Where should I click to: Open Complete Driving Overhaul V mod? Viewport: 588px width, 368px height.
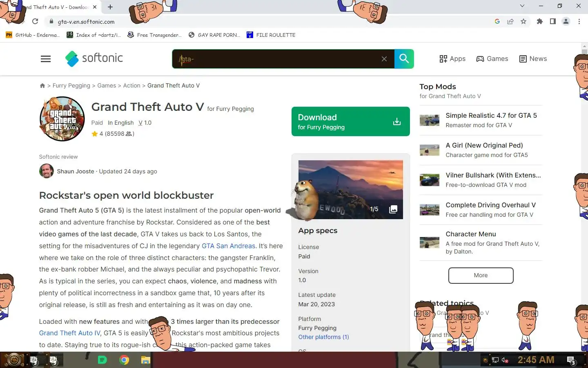pos(491,205)
